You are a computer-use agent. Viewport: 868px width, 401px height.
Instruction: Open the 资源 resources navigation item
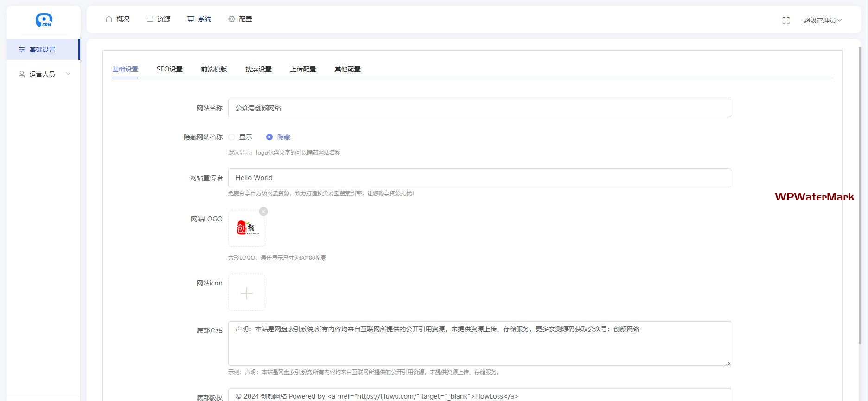coord(159,19)
